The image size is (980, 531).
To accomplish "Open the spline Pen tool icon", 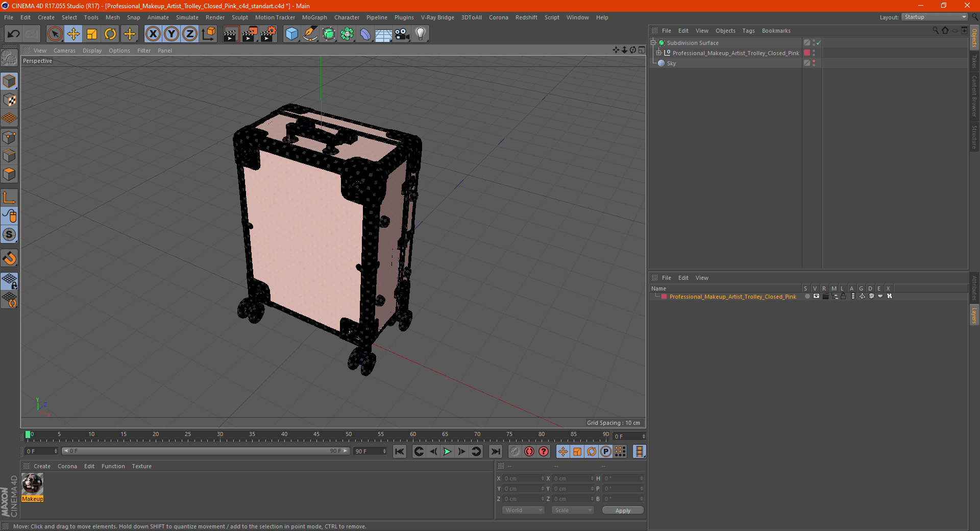I will (x=310, y=34).
